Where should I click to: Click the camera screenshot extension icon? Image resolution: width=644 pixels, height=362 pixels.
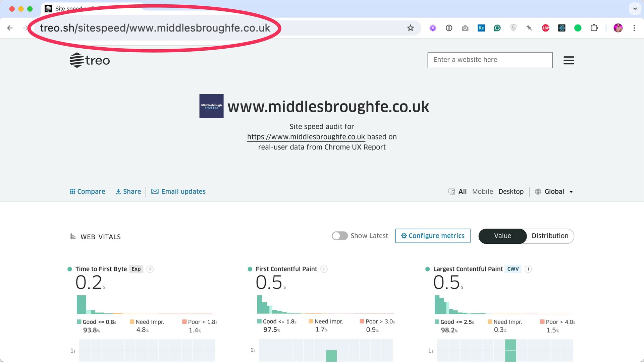(x=465, y=28)
